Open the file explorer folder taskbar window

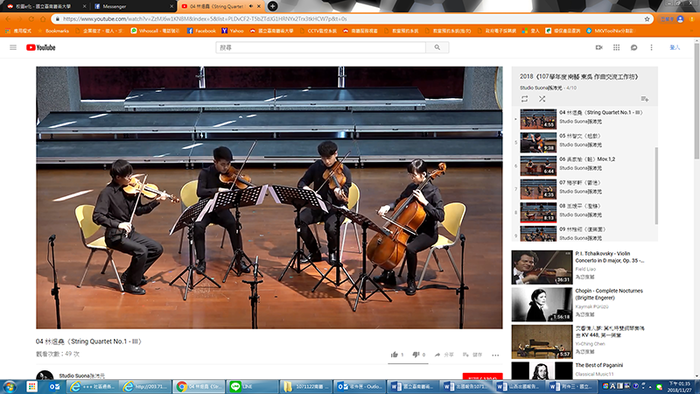pos(306,386)
